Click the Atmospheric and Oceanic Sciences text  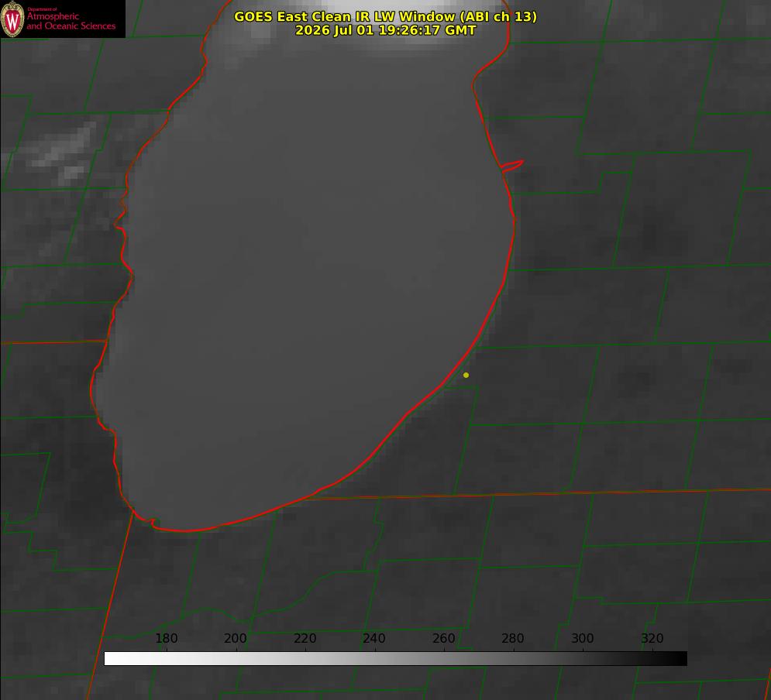point(71,21)
